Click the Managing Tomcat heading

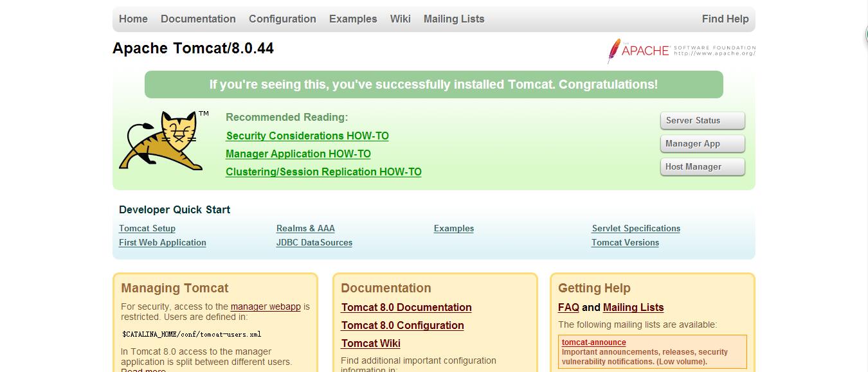pyautogui.click(x=175, y=288)
